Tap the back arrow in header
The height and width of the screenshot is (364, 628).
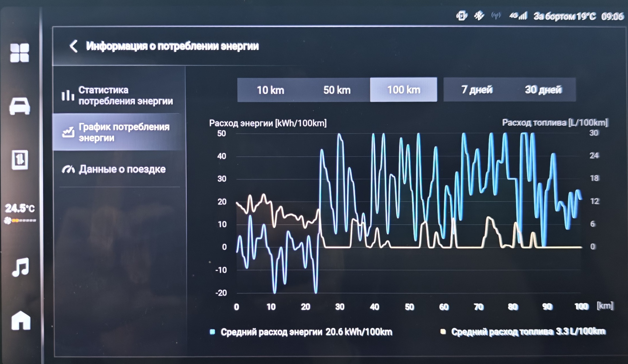(x=73, y=46)
